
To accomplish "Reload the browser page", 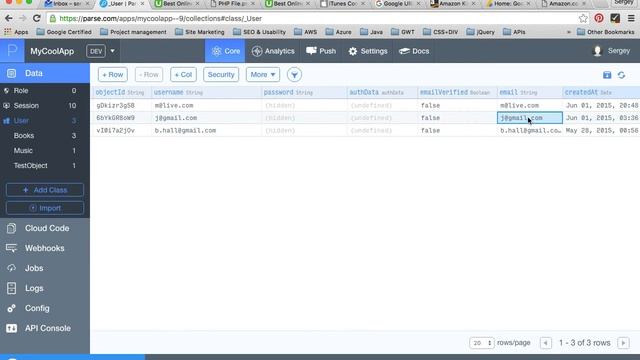I will point(37,18).
